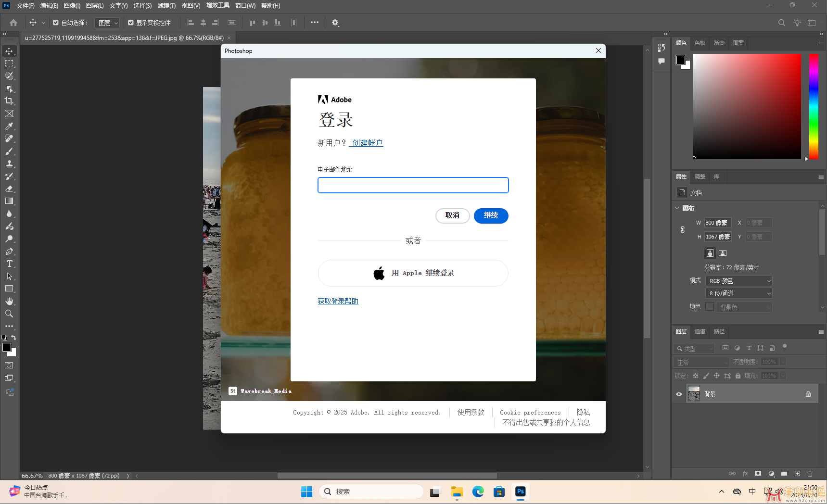Select the Pen tool

(x=9, y=251)
